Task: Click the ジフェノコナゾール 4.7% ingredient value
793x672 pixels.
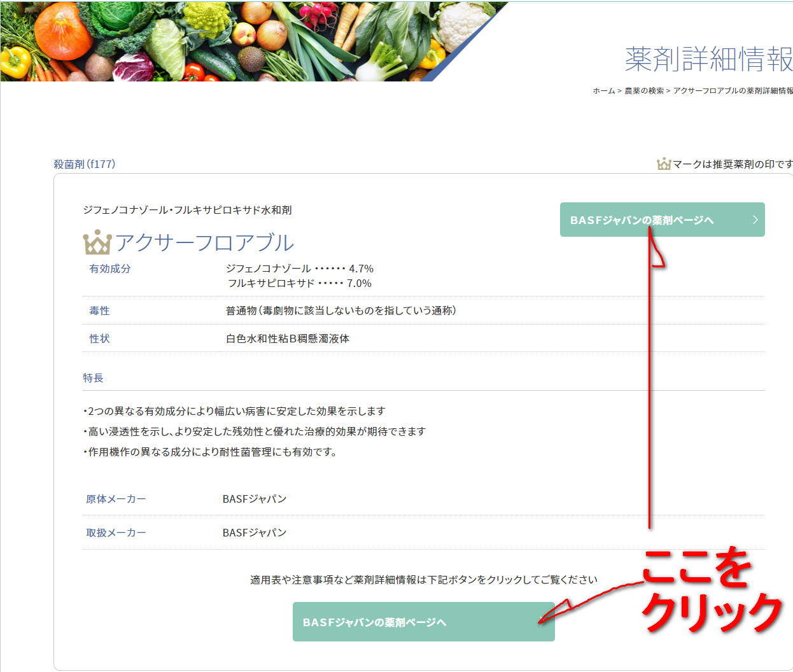Action: [x=300, y=269]
